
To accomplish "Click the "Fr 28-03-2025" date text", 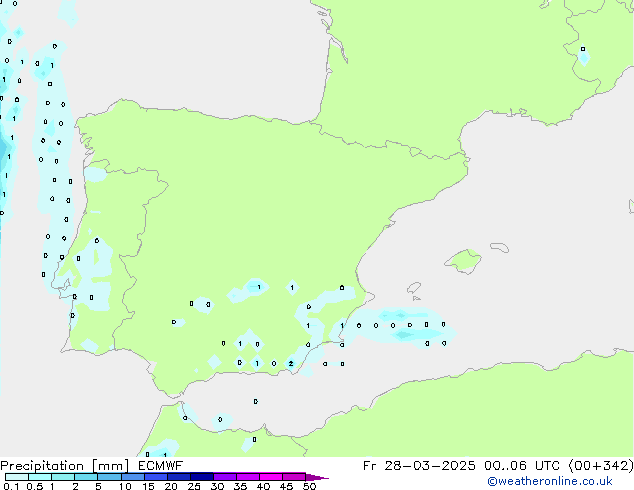I will (x=419, y=466).
